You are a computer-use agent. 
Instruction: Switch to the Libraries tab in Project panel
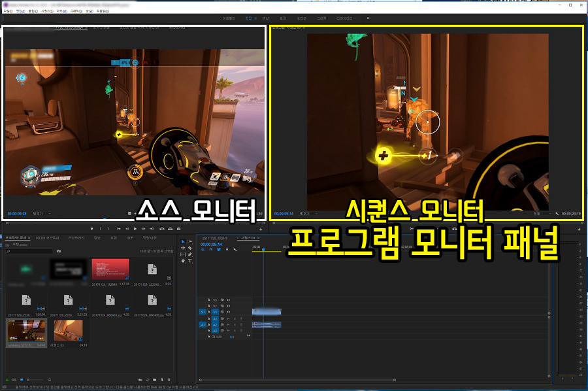76,238
